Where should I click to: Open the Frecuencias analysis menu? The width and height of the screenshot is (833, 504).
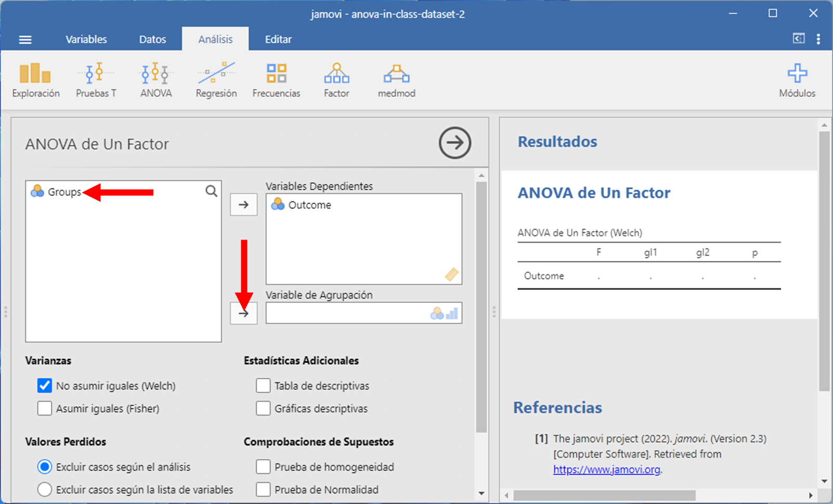276,79
